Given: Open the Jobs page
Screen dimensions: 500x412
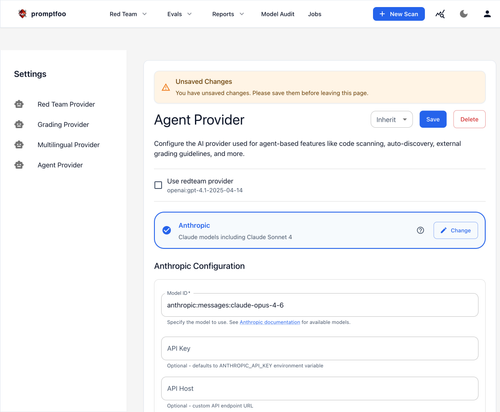Looking at the screenshot, I should (314, 14).
